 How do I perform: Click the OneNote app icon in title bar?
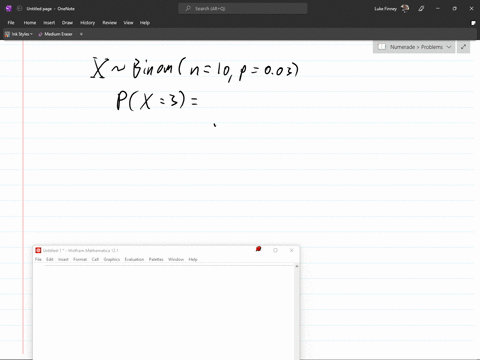click(x=9, y=9)
